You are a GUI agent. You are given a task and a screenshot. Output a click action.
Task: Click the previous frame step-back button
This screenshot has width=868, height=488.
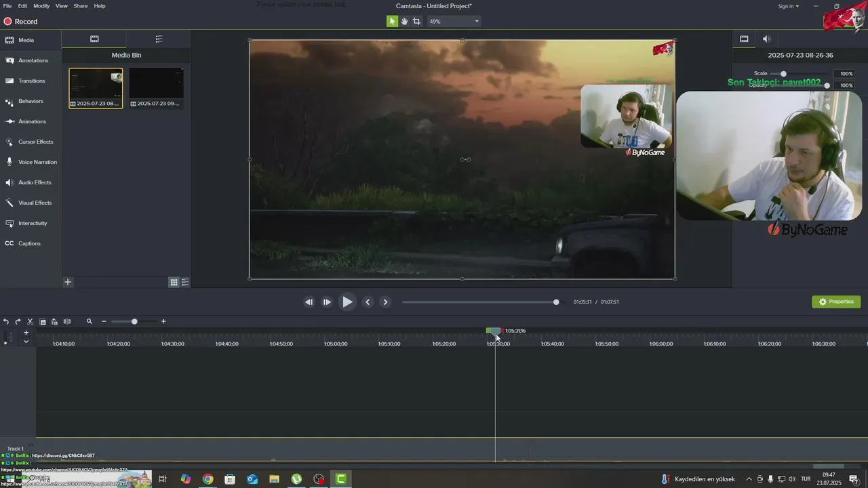pos(309,302)
